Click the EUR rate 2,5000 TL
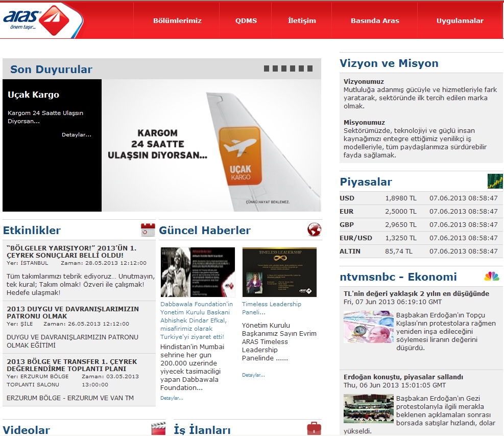 coord(401,212)
